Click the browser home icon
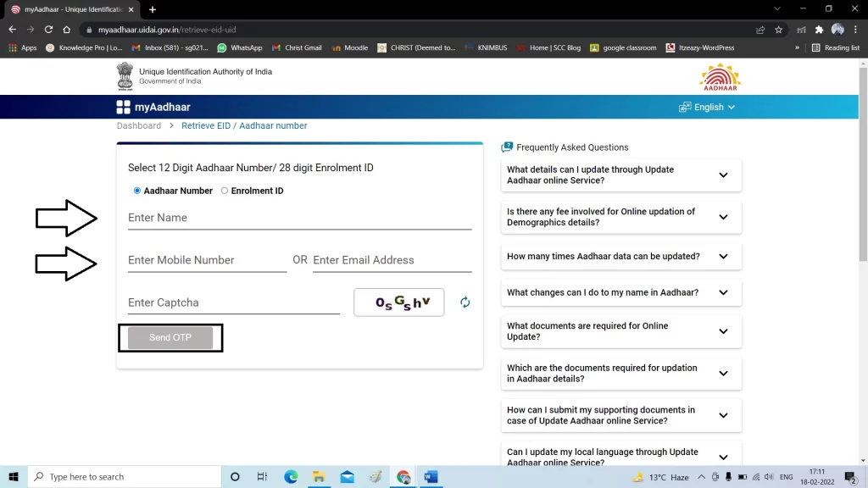The height and width of the screenshot is (488, 868). tap(67, 30)
